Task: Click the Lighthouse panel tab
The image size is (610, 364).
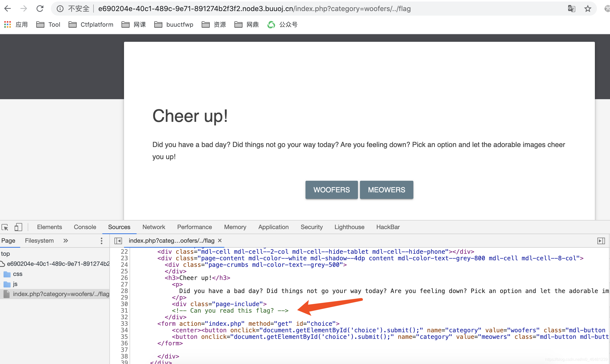Action: point(349,227)
